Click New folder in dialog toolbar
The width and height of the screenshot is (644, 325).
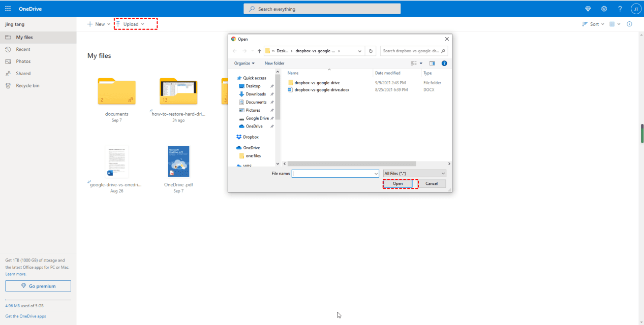point(274,63)
